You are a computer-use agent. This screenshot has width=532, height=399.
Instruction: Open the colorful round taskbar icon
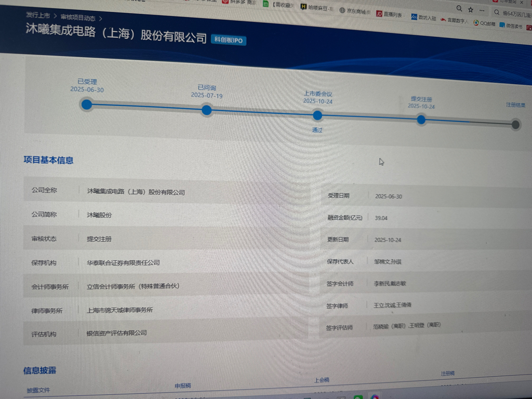click(375, 397)
